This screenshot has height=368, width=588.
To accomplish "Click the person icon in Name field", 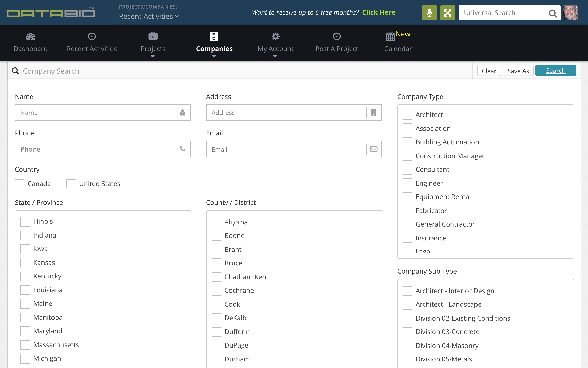I will click(x=183, y=112).
